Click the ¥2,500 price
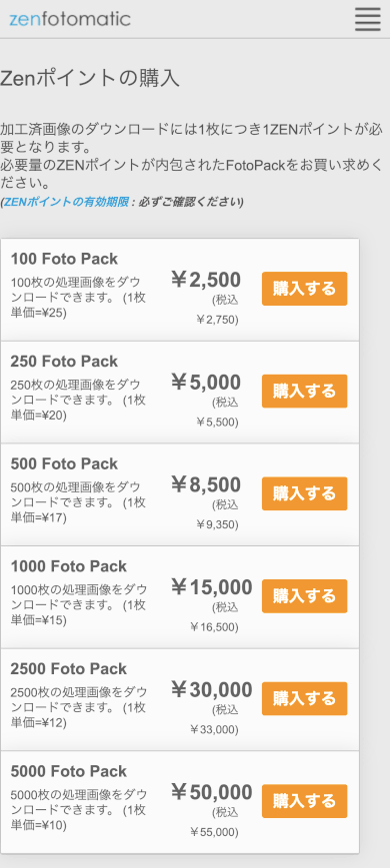The height and width of the screenshot is (868, 390). (206, 280)
